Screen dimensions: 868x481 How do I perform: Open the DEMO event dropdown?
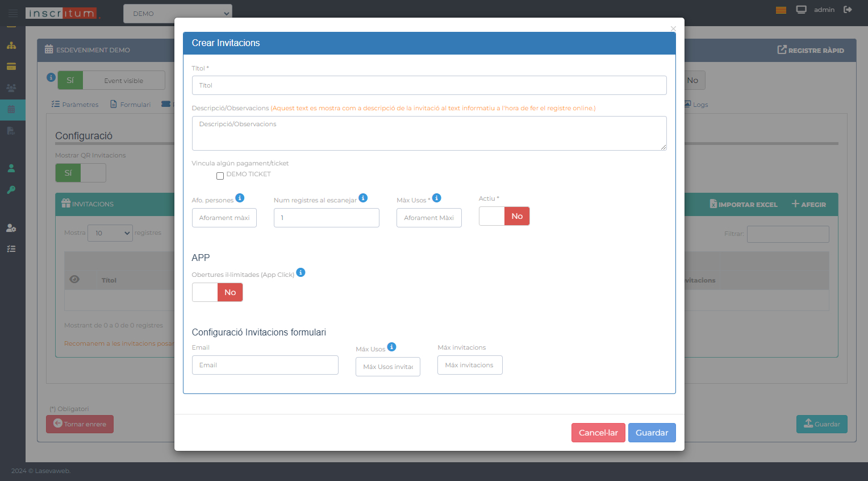coord(177,14)
